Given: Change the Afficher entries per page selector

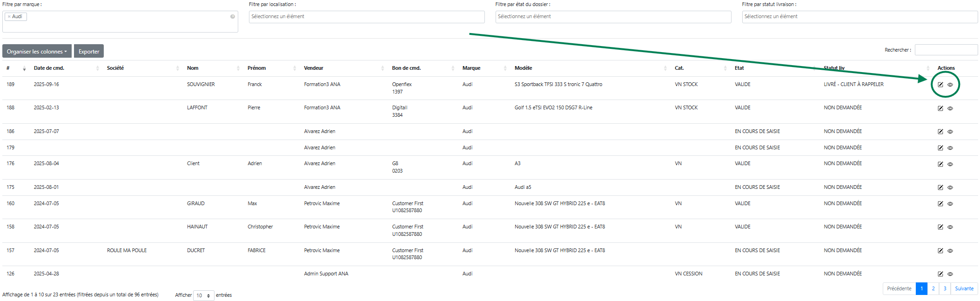Looking at the screenshot, I should point(203,295).
